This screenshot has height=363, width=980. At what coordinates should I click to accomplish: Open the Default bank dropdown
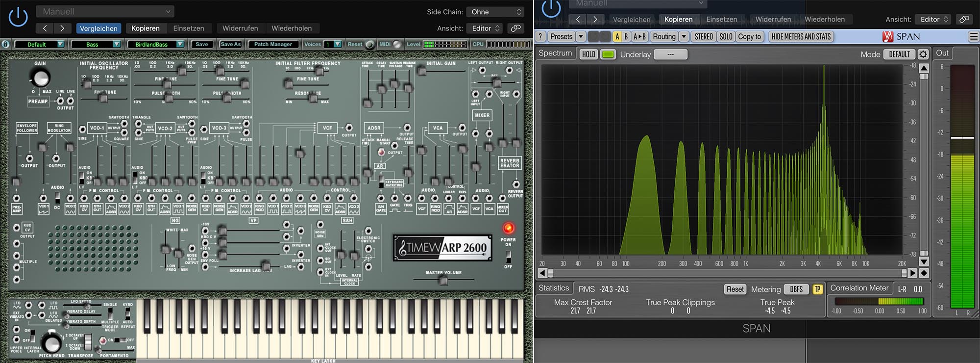(x=40, y=44)
